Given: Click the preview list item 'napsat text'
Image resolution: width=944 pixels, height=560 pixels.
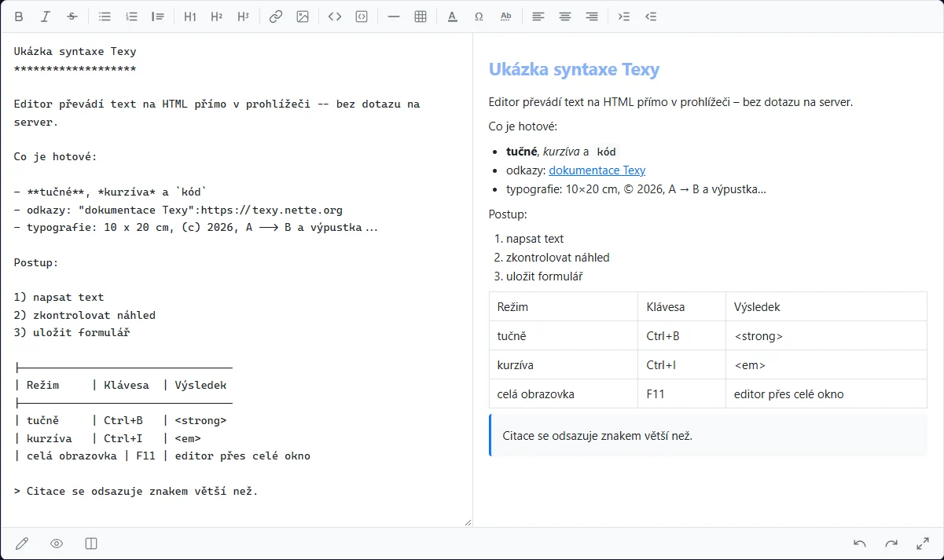Looking at the screenshot, I should (x=535, y=239).
